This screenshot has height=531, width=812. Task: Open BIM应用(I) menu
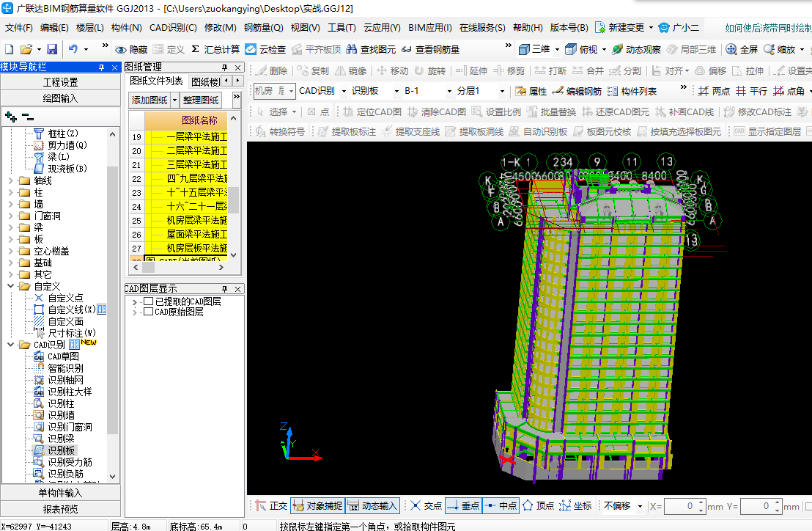pyautogui.click(x=430, y=27)
